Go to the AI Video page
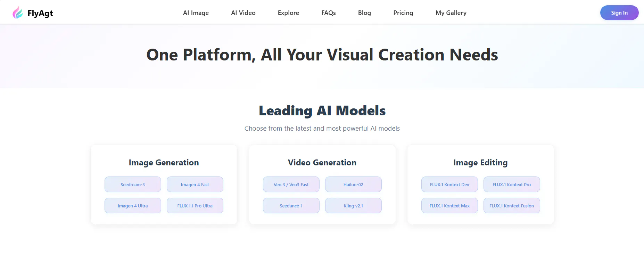The image size is (644, 263). point(243,13)
